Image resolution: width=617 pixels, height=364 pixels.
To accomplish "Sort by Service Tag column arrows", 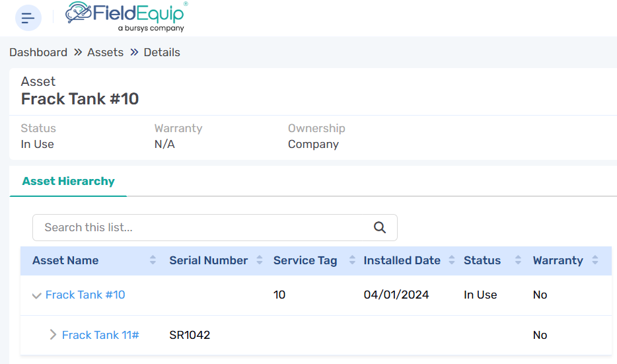I will point(352,260).
